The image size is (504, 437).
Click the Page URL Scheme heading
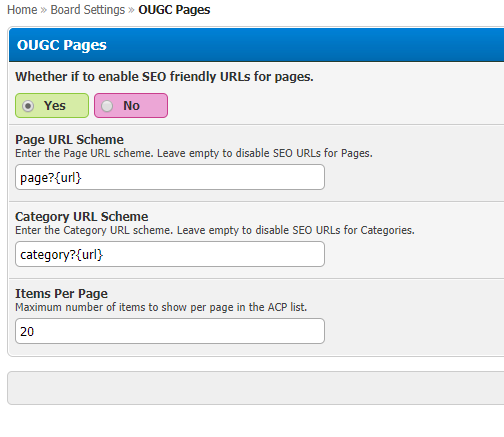point(69,140)
